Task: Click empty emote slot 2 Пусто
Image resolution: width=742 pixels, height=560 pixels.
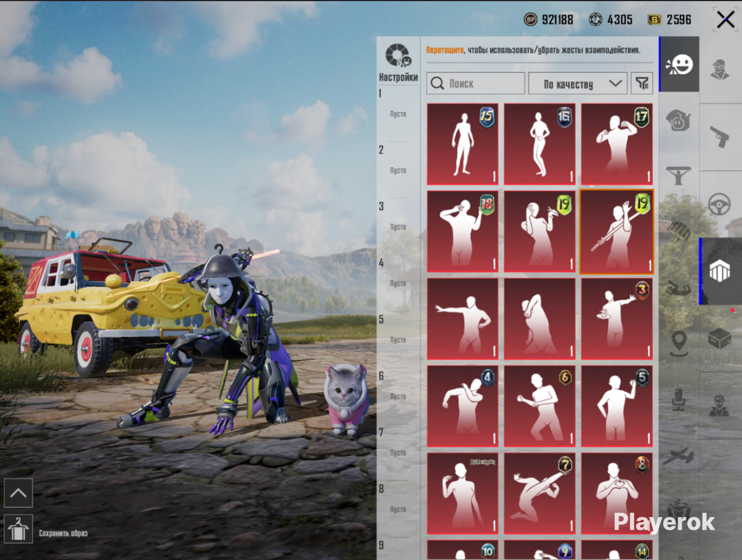Action: point(398,170)
